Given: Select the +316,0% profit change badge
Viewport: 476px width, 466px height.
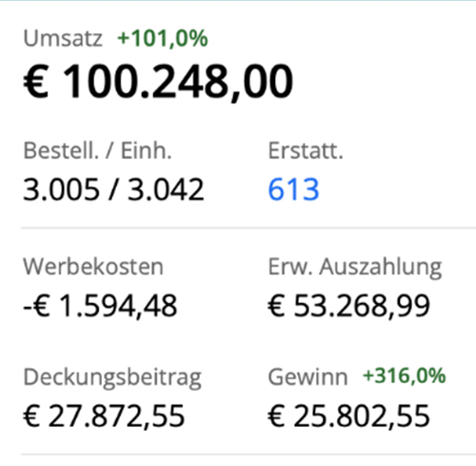Looking at the screenshot, I should (x=405, y=376).
